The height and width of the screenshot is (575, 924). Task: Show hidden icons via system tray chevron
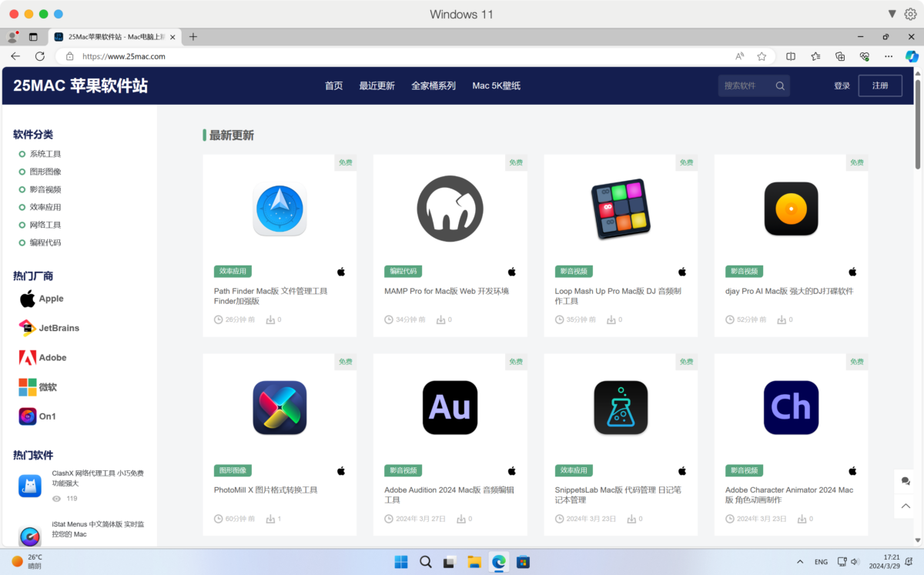click(800, 562)
